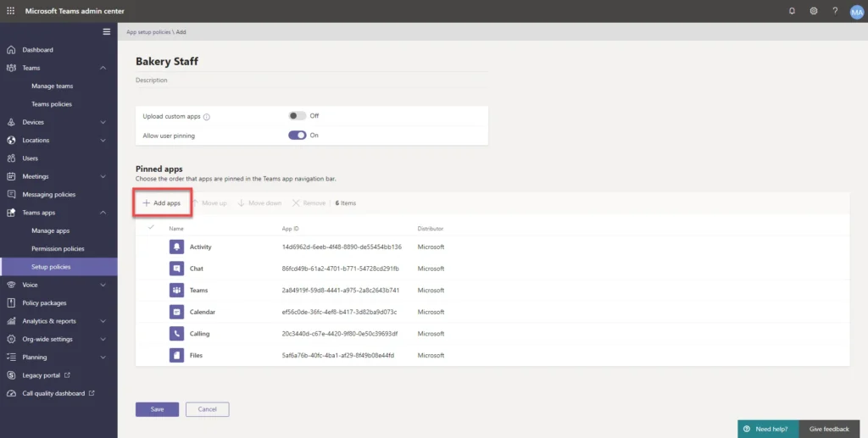The height and width of the screenshot is (438, 868).
Task: Expand the Analytics & reports section
Action: 103,321
